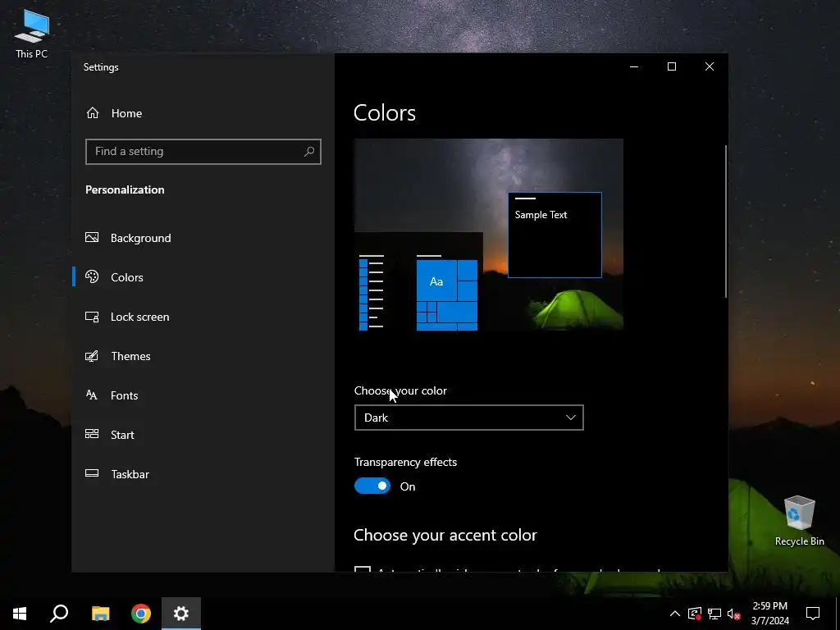Open the Windows Start menu button

pos(20,614)
